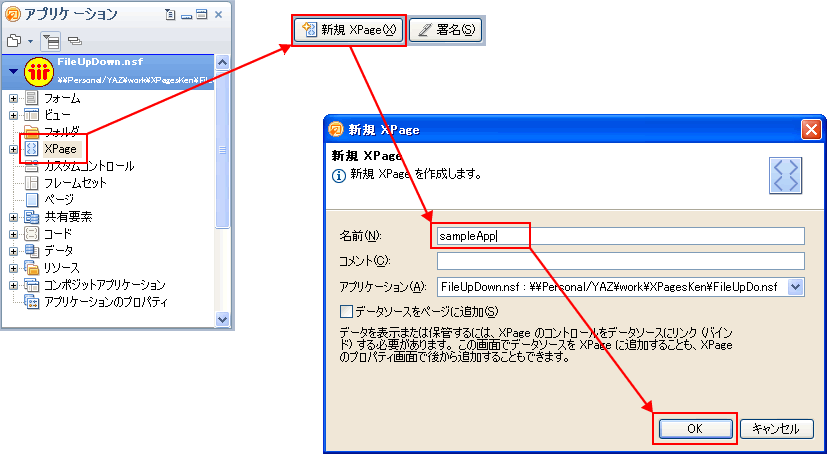Open the dropdown arrow beside the folder icon
Image resolution: width=827 pixels, height=454 pixels.
30,41
